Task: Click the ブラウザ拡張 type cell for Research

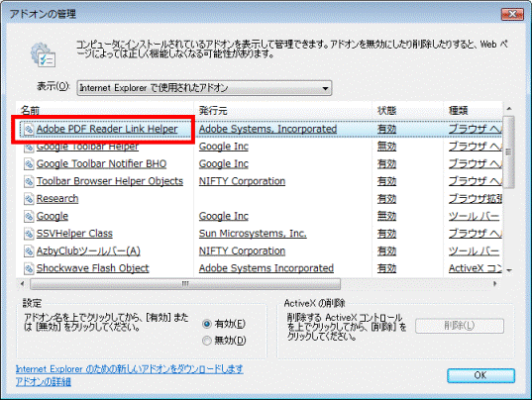Action: tap(476, 199)
